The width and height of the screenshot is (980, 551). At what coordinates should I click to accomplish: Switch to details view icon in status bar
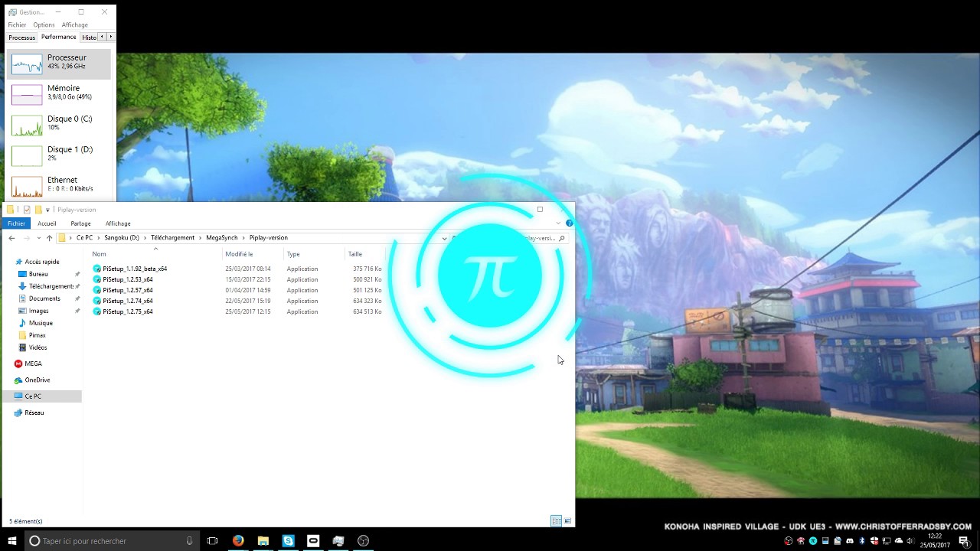pos(557,521)
